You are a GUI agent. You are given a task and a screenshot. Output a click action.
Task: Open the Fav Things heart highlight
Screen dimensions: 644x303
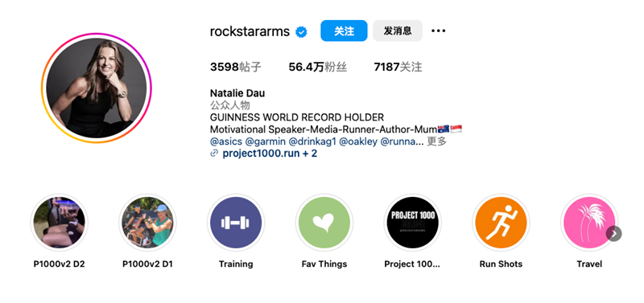pos(324,223)
